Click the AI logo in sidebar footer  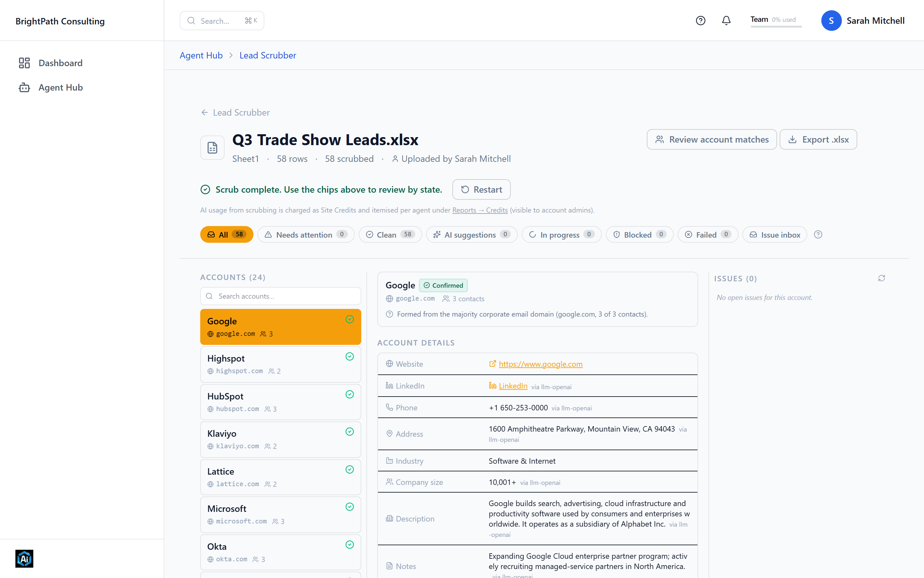[x=24, y=558]
